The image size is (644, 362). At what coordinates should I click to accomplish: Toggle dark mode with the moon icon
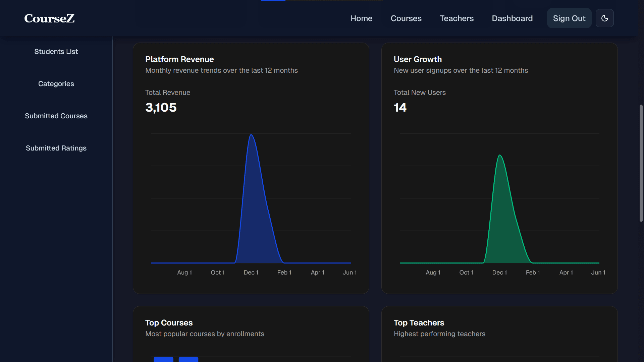(604, 18)
